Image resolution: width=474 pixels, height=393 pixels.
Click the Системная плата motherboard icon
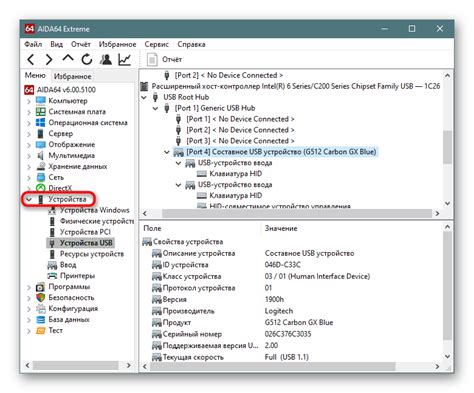[x=40, y=112]
